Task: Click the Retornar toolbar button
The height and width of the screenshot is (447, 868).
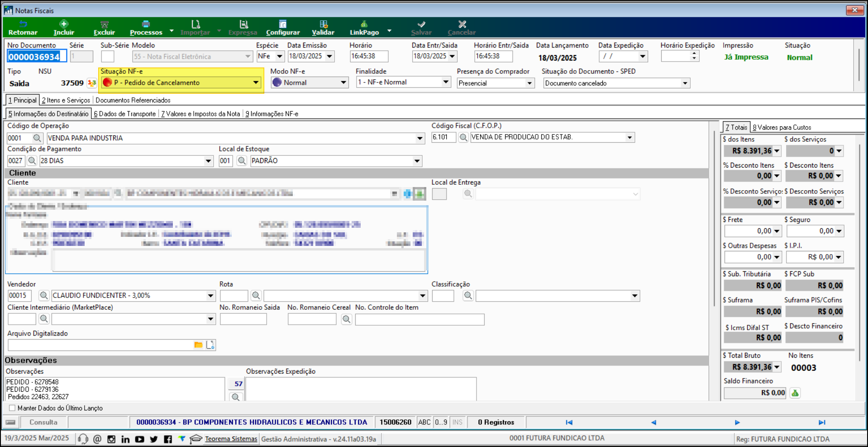Action: (23, 28)
